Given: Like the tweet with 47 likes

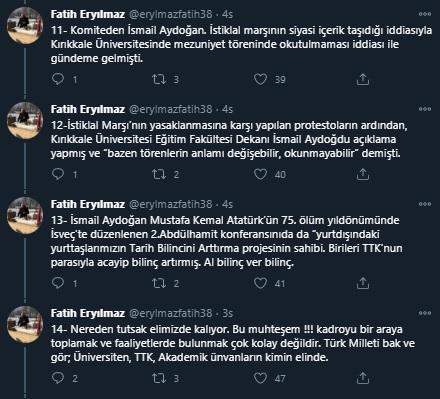Looking at the screenshot, I should [260, 378].
